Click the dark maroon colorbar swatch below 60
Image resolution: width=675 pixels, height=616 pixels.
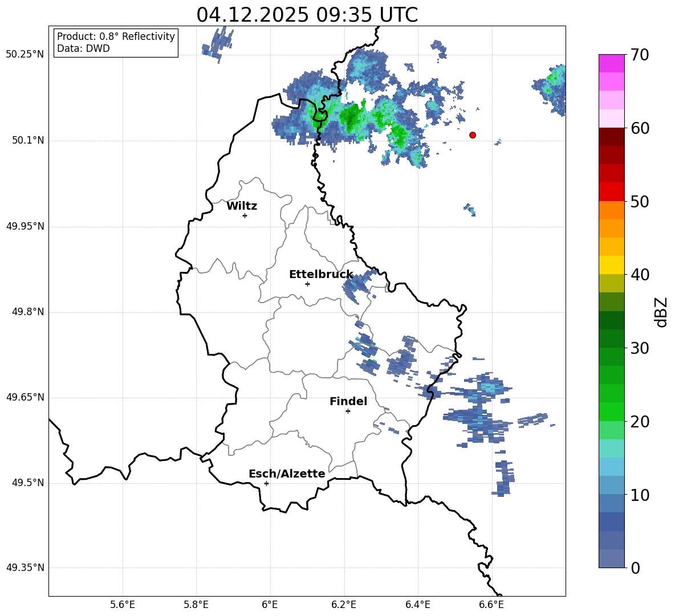611,137
